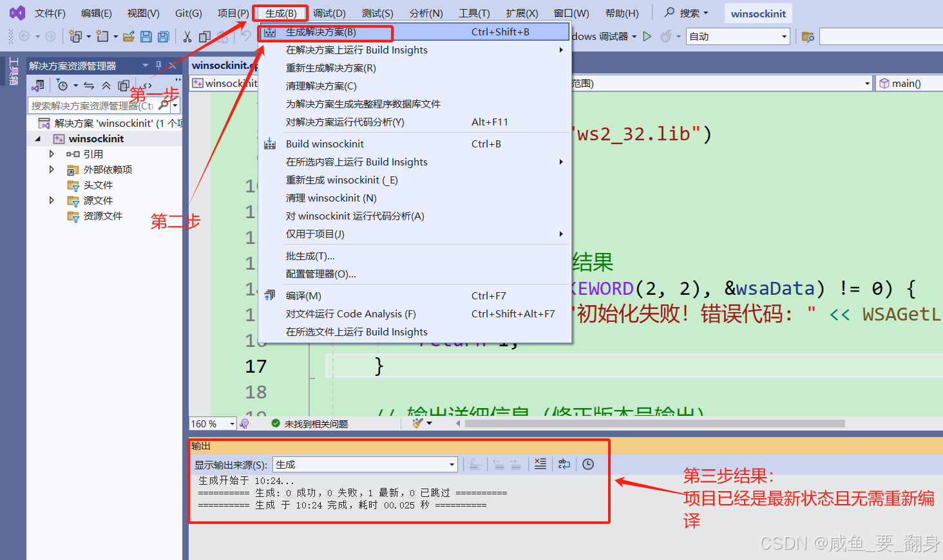Select the 资源文件 folder

[102, 216]
